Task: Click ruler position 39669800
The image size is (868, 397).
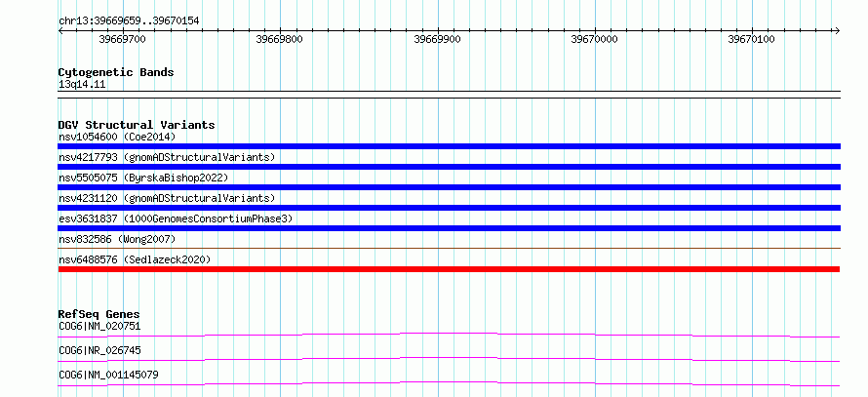Action: [280, 39]
